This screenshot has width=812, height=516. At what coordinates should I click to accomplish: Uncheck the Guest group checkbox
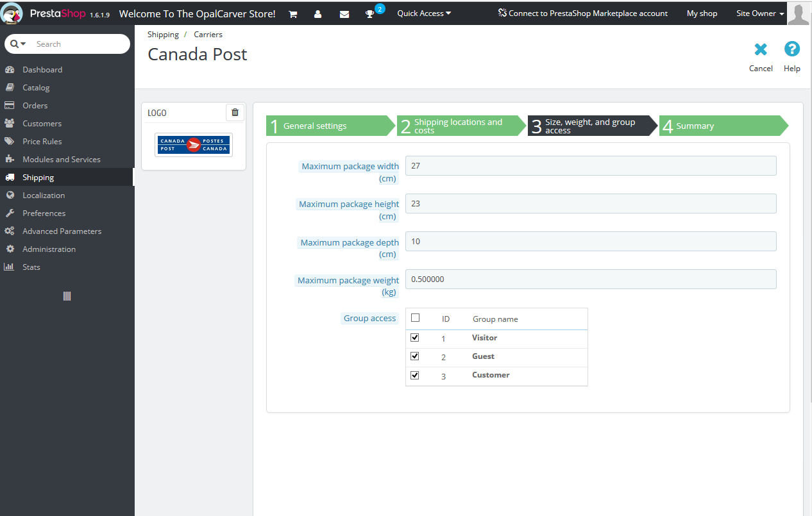pos(415,356)
